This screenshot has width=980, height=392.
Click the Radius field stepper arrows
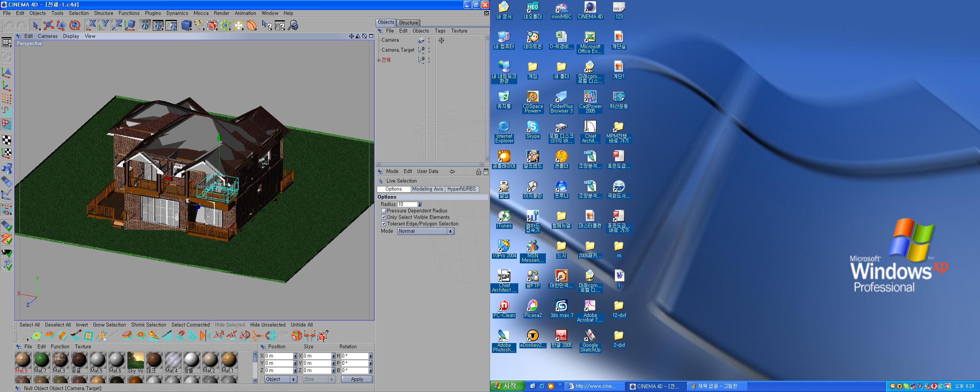point(420,204)
